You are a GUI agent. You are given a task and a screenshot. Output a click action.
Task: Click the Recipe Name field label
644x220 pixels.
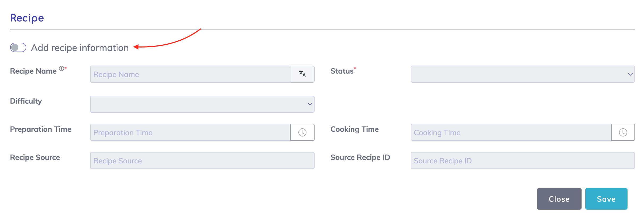point(33,71)
